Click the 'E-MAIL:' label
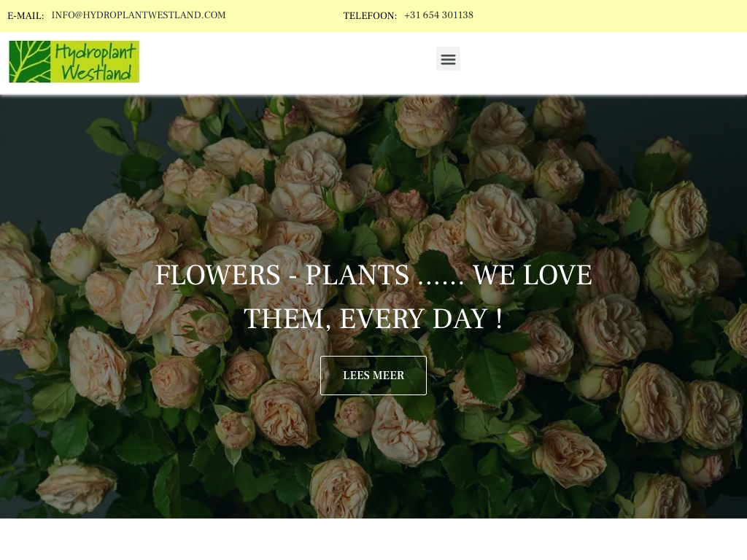 pyautogui.click(x=26, y=16)
